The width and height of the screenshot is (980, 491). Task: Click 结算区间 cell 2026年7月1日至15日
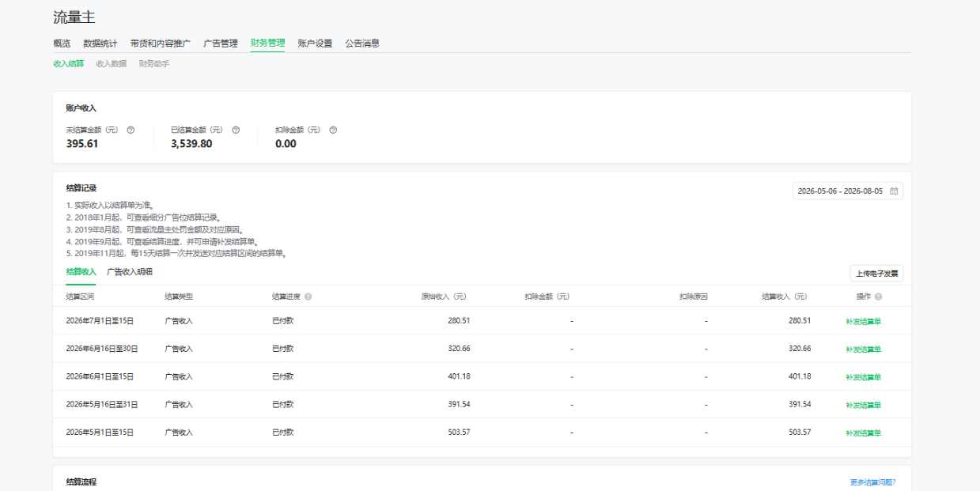[x=100, y=321]
